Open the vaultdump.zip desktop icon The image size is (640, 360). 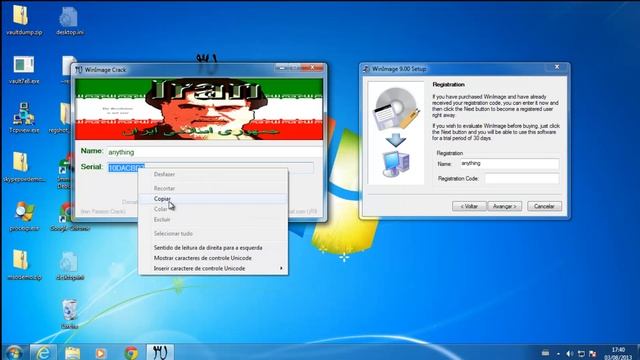coord(24,20)
